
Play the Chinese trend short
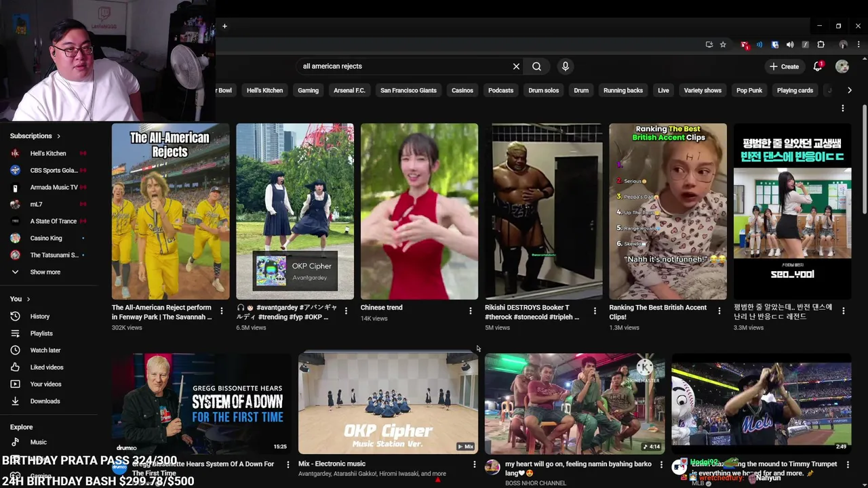pos(419,211)
